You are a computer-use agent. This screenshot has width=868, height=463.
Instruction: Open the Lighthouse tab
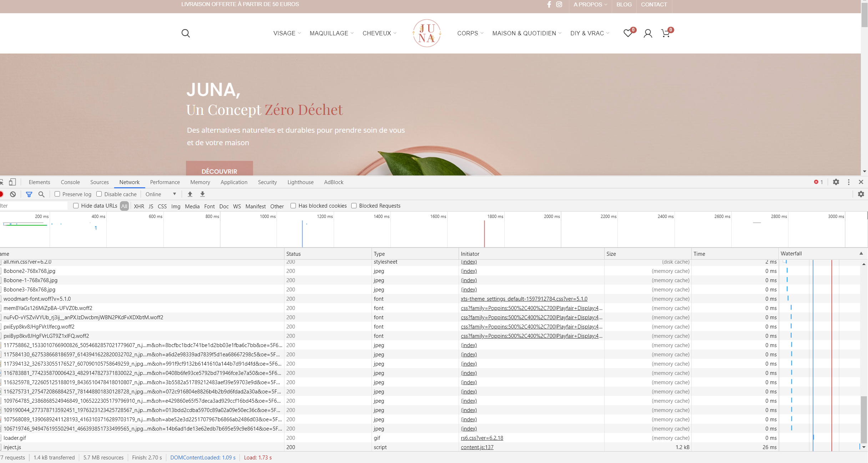coord(300,182)
